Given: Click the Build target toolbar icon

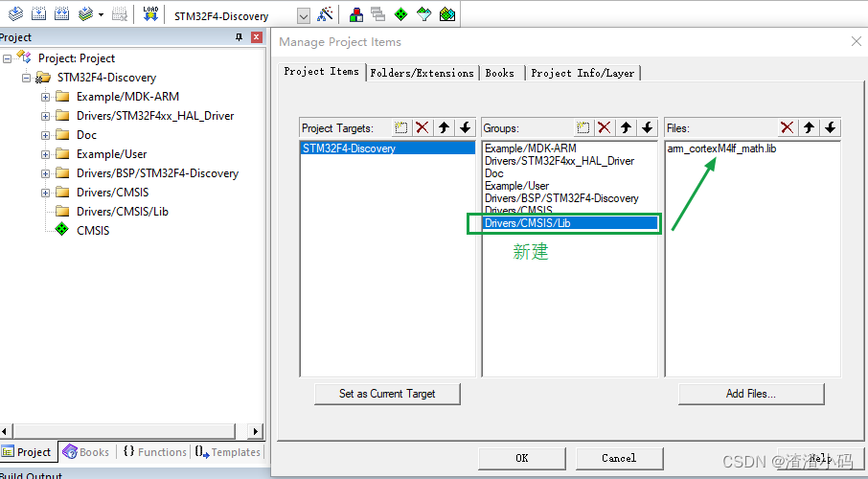Looking at the screenshot, I should pyautogui.click(x=38, y=13).
